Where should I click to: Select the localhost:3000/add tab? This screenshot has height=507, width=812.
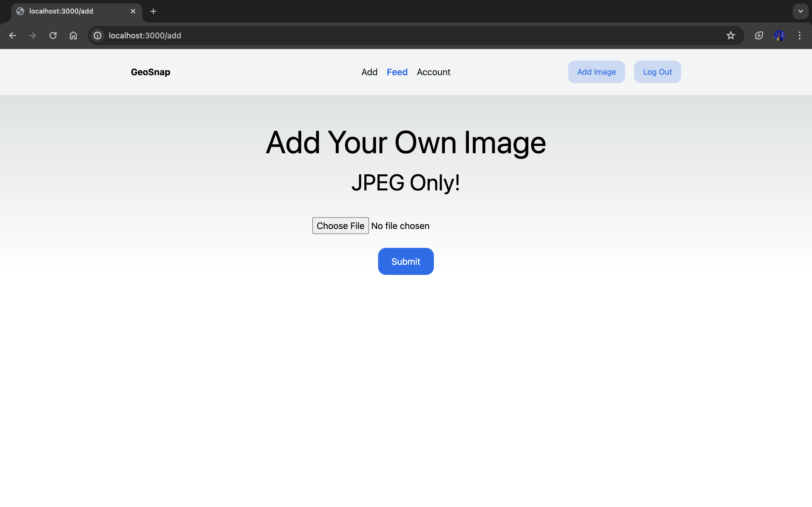[67, 11]
